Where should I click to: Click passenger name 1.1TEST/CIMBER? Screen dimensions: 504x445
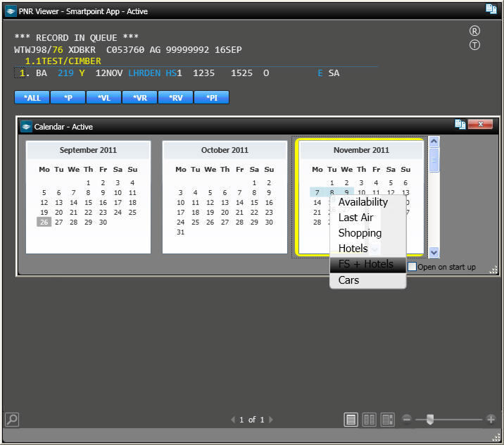click(x=63, y=61)
